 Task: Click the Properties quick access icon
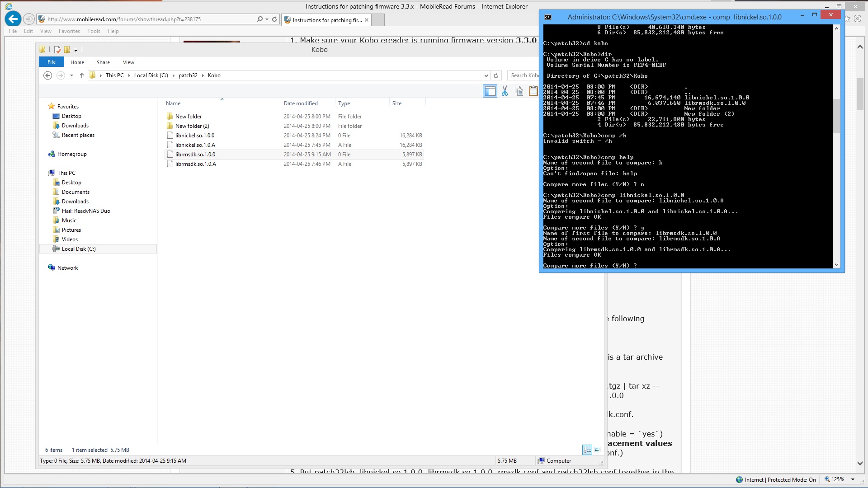pyautogui.click(x=57, y=50)
